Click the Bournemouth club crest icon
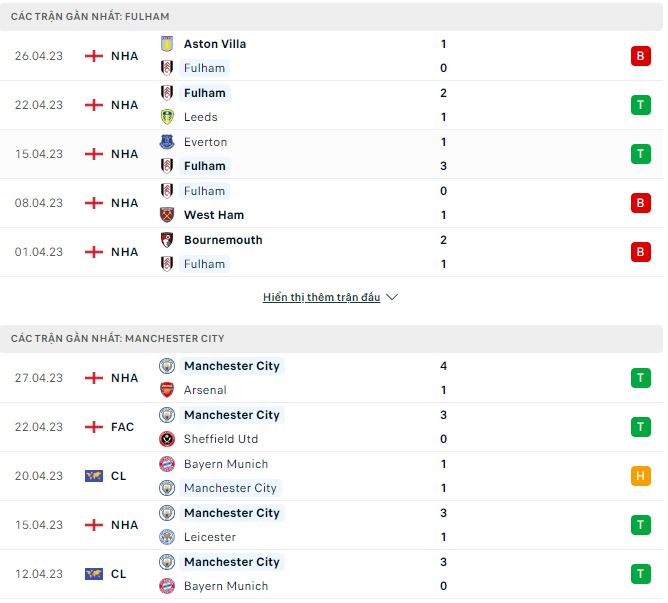This screenshot has width=668, height=603. [x=167, y=240]
